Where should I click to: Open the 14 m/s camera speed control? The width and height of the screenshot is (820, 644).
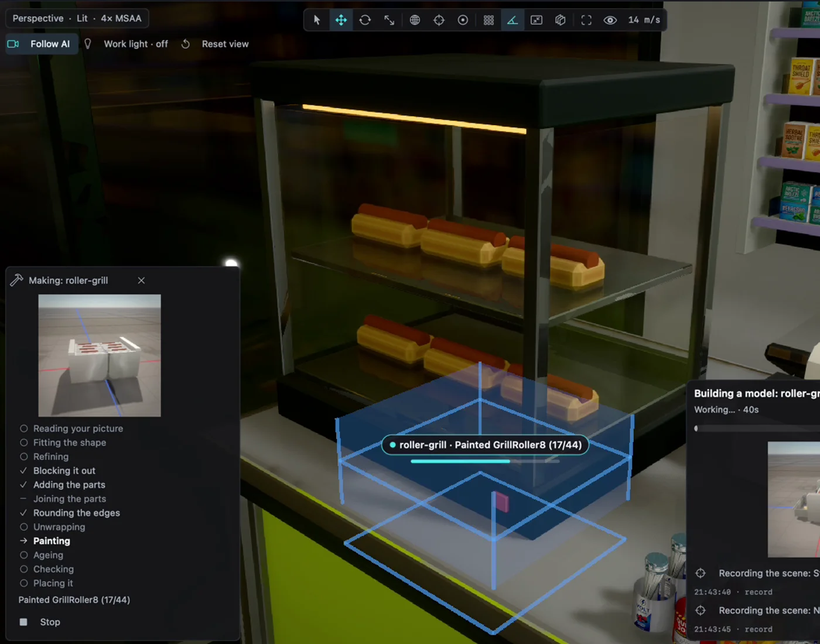(644, 20)
